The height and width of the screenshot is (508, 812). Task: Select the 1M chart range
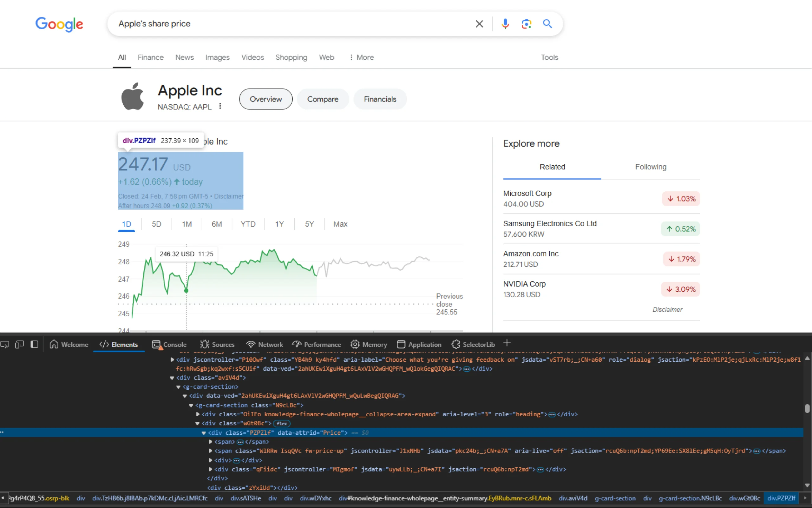(x=187, y=224)
